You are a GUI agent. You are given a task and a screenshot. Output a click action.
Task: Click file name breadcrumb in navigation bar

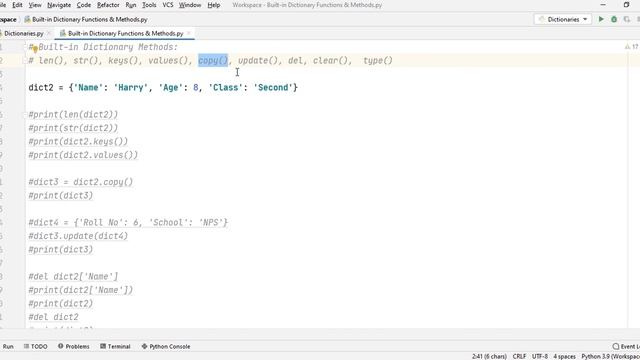click(x=89, y=20)
